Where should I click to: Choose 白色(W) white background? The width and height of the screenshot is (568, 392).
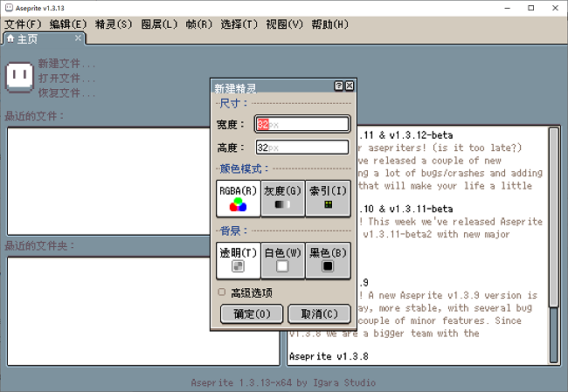tap(282, 260)
